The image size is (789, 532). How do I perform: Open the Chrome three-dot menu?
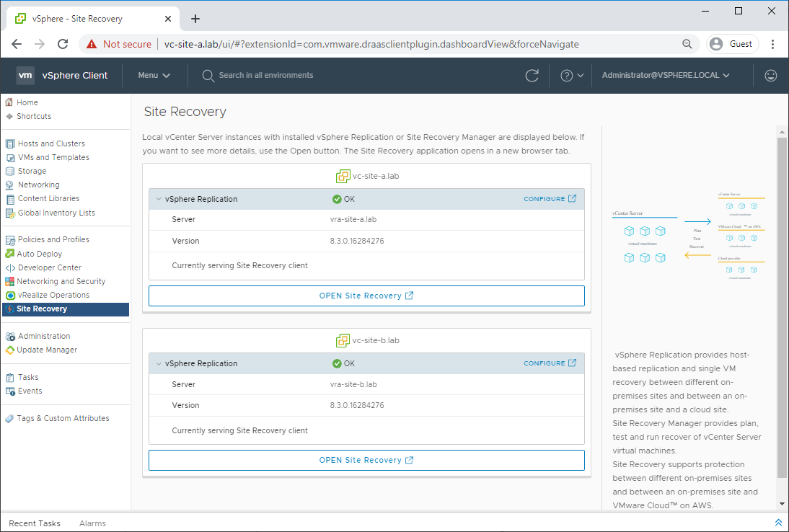click(x=772, y=44)
